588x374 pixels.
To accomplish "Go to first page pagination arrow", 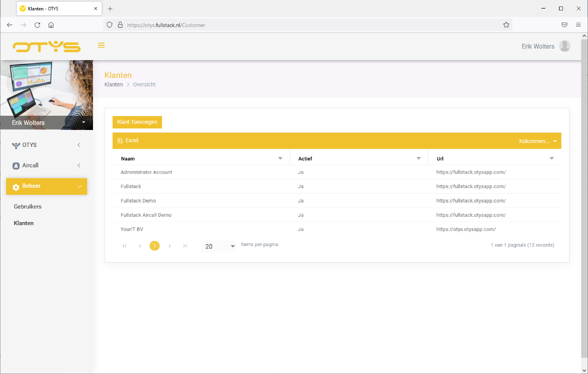I will click(124, 246).
